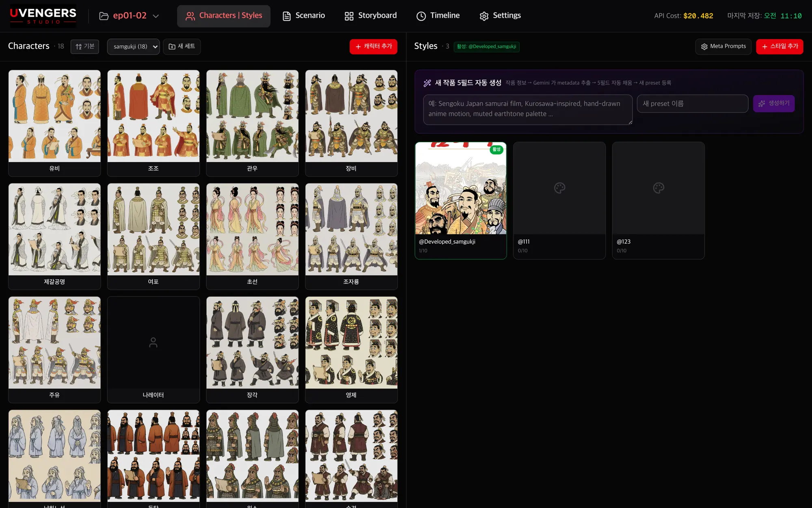The height and width of the screenshot is (508, 812).
Task: Expand the samgukji (18) set dropdown
Action: [134, 46]
